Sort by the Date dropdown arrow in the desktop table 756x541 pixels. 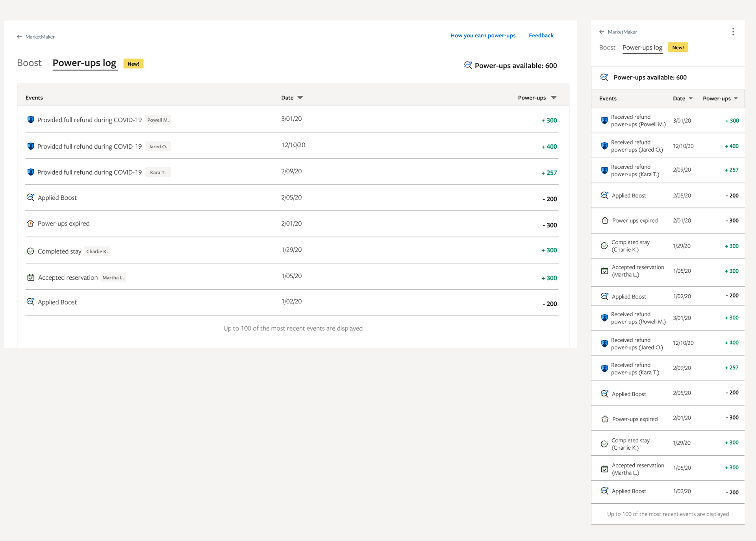point(300,98)
